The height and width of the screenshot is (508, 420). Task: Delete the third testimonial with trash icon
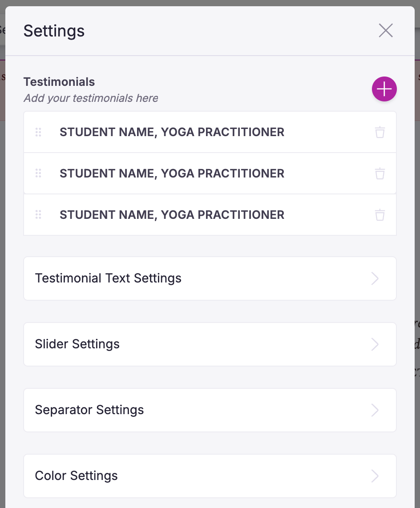(x=380, y=215)
